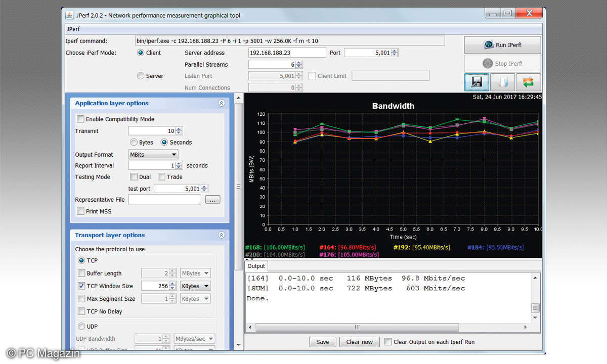
Task: Select the Bytes radio button
Action: click(x=134, y=143)
